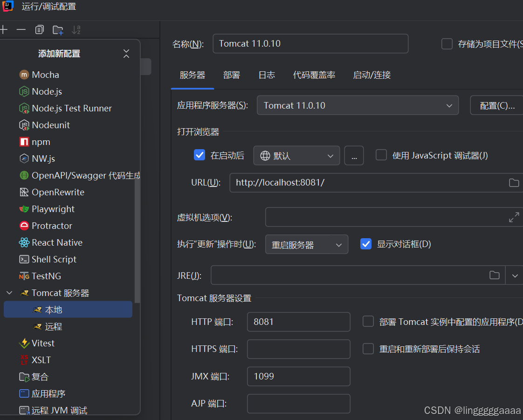The image size is (523, 420).
Task: Click the new folder toolbar icon
Action: tap(58, 30)
